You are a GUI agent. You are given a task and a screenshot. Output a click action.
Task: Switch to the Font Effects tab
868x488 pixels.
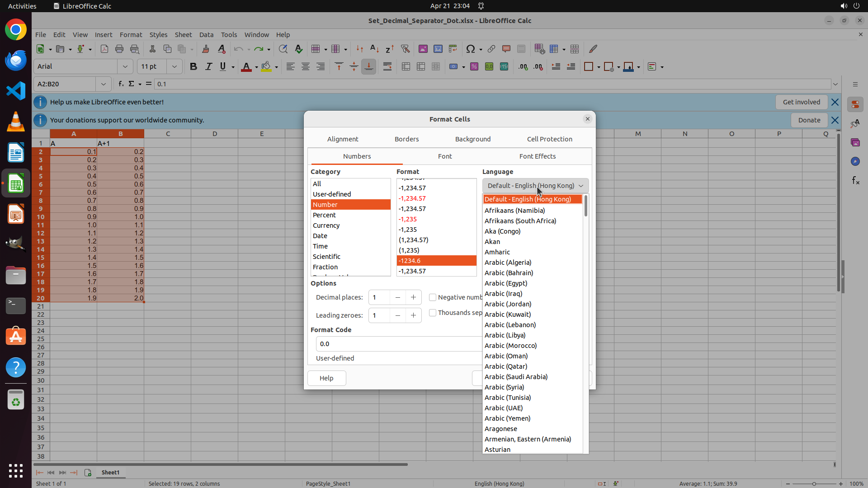537,156
